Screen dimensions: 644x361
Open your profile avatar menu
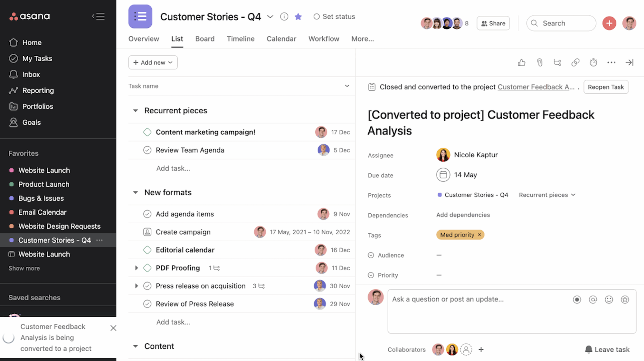coord(629,23)
